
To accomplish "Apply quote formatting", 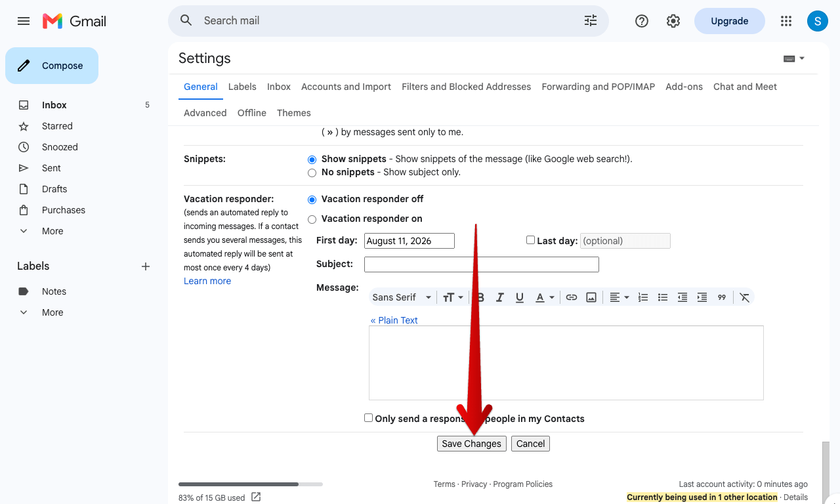I will tap(722, 297).
